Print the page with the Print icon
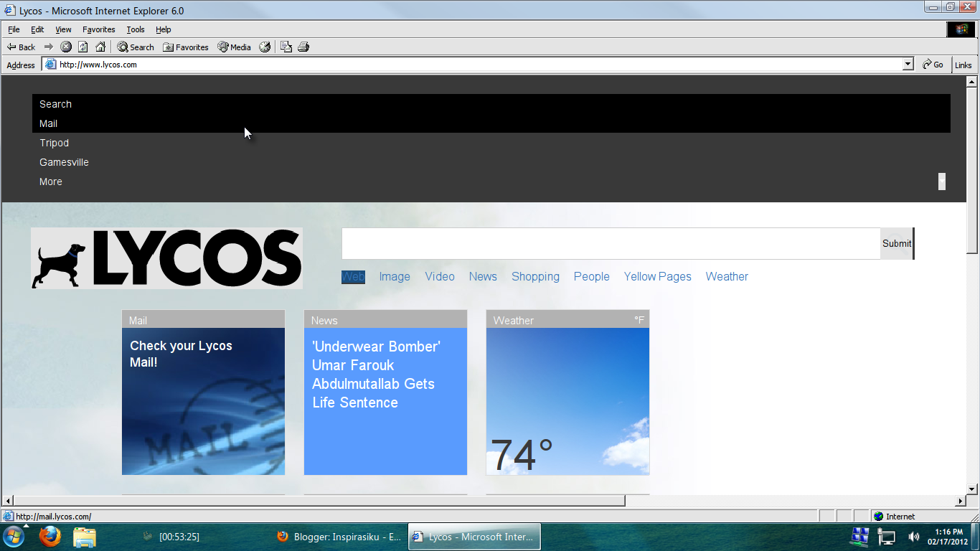The height and width of the screenshot is (551, 980). point(303,47)
